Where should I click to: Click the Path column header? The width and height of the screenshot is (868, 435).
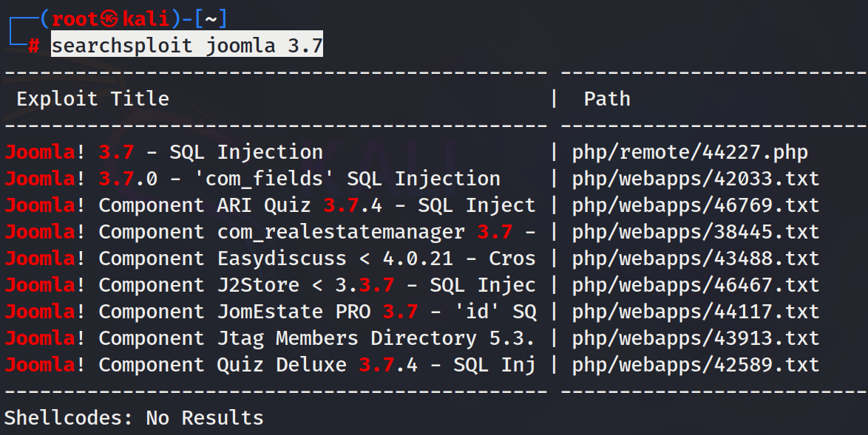[607, 99]
